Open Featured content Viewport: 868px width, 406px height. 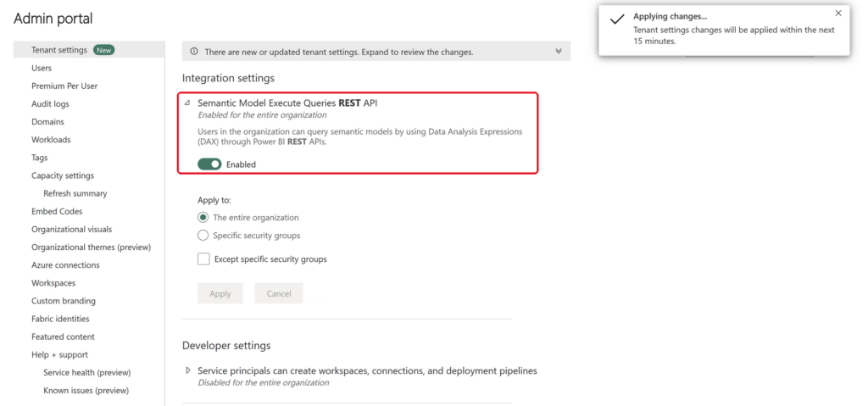[x=63, y=336]
